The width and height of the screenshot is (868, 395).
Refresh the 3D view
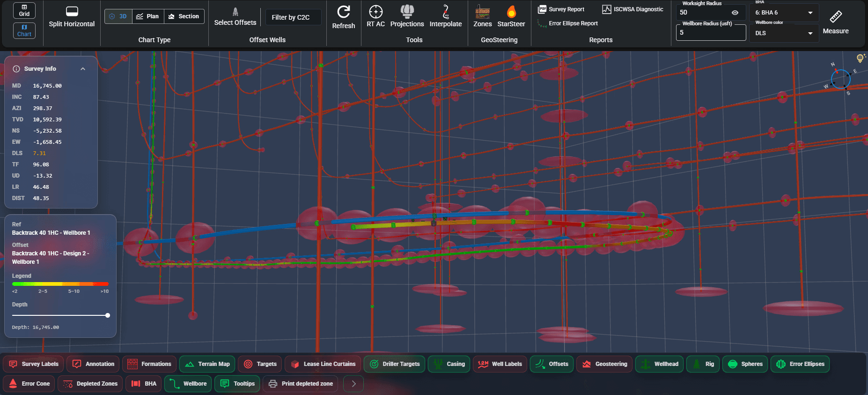(x=344, y=17)
